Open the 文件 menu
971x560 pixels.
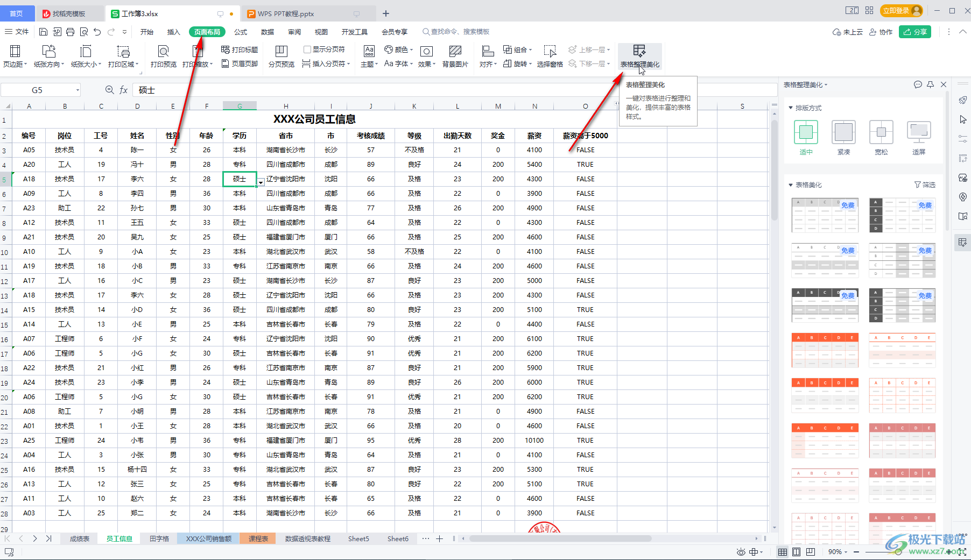(x=17, y=32)
